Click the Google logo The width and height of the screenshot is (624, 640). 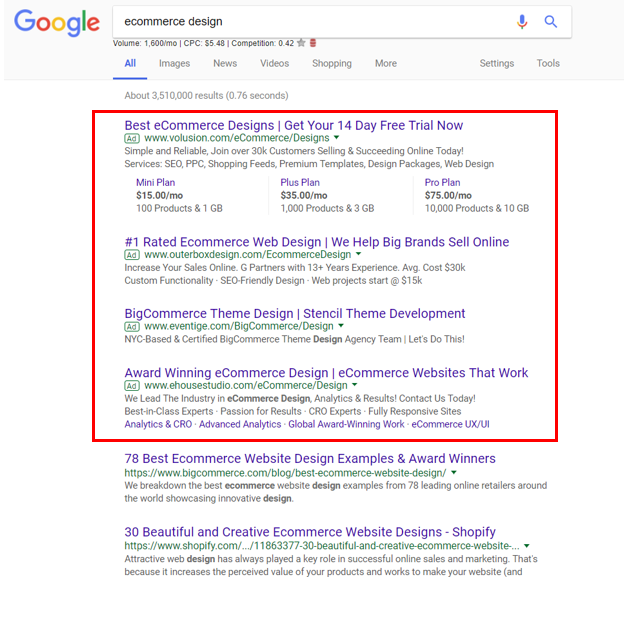pos(57,22)
